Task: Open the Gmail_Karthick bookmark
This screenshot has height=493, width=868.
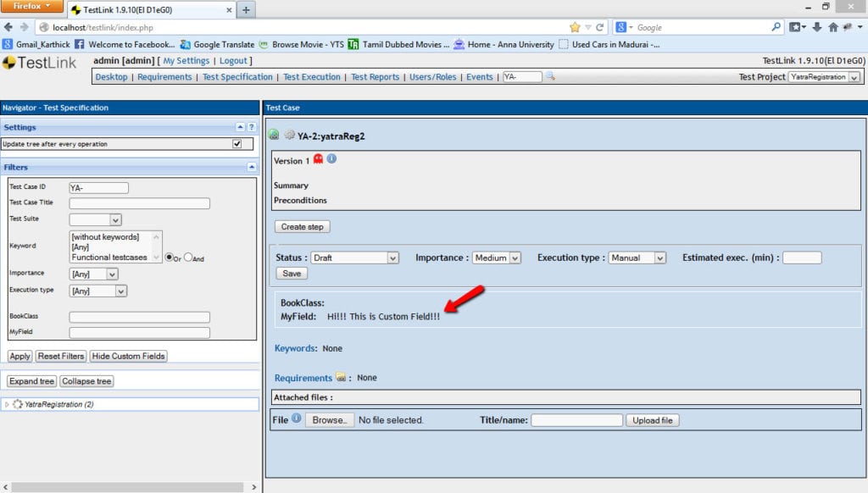Action: tap(36, 44)
